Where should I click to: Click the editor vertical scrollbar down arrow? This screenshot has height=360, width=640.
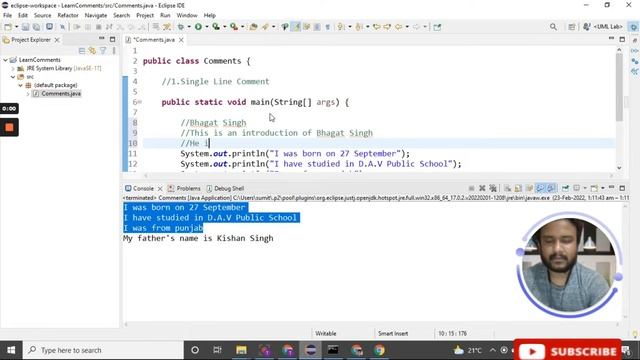pos(619,168)
